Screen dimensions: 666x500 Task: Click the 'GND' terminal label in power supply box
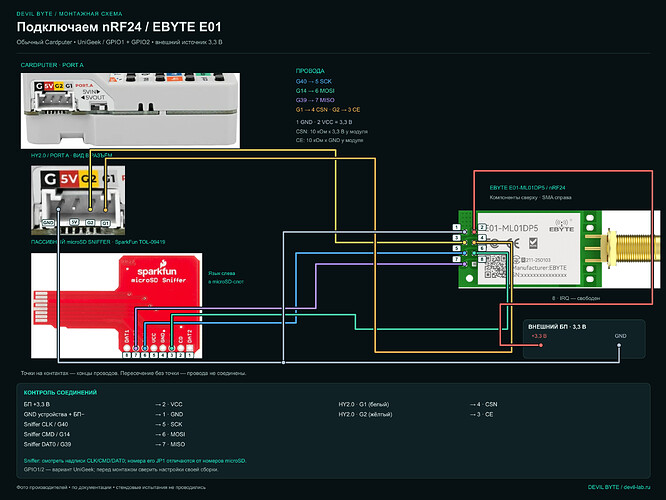point(620,336)
